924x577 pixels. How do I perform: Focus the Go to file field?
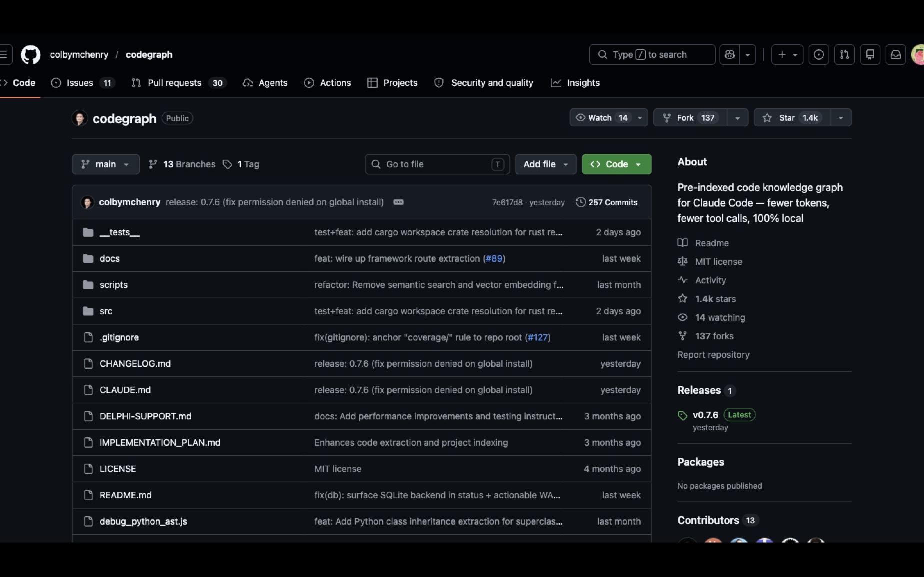click(x=437, y=164)
